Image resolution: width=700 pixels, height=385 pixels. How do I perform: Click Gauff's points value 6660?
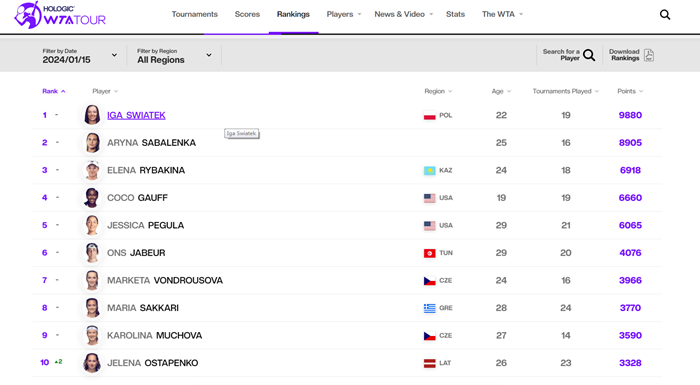pos(630,198)
